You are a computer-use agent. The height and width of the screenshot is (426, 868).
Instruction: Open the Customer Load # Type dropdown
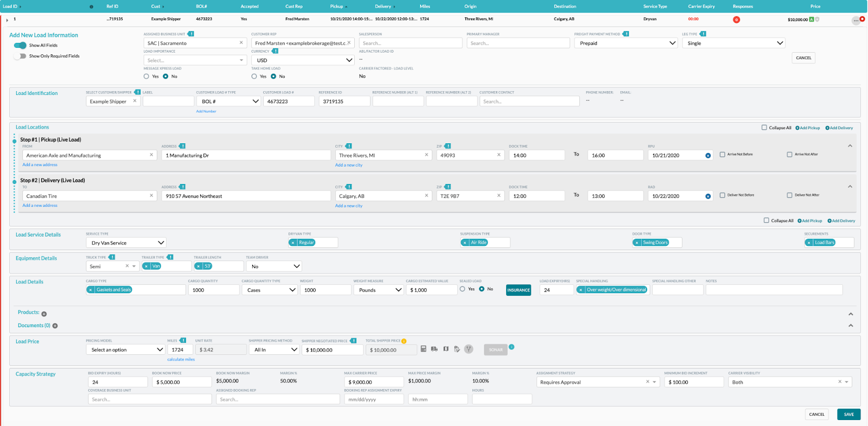point(228,101)
